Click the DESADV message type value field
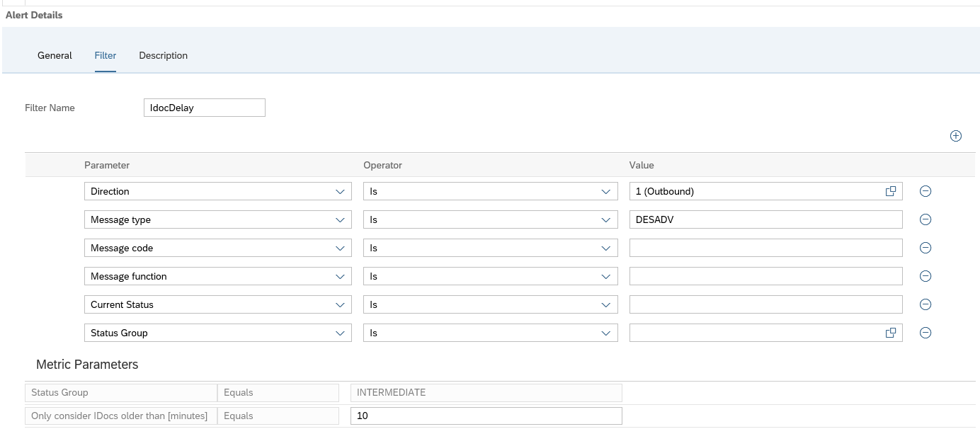980x446 pixels. [x=766, y=219]
